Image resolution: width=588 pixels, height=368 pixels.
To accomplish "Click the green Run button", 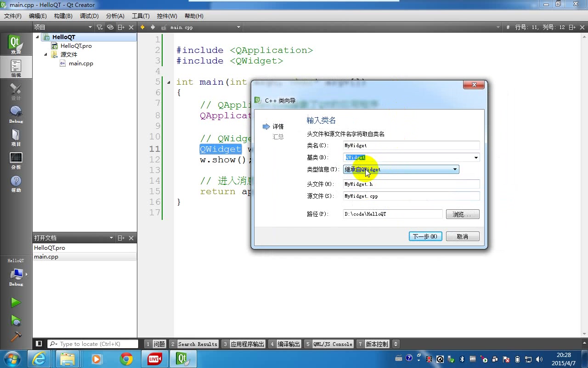I will click(16, 302).
